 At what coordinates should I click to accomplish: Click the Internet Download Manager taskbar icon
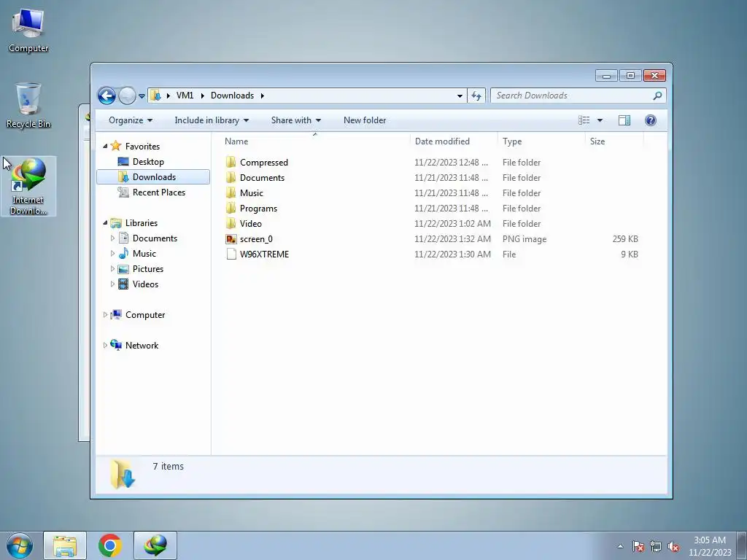(x=155, y=545)
